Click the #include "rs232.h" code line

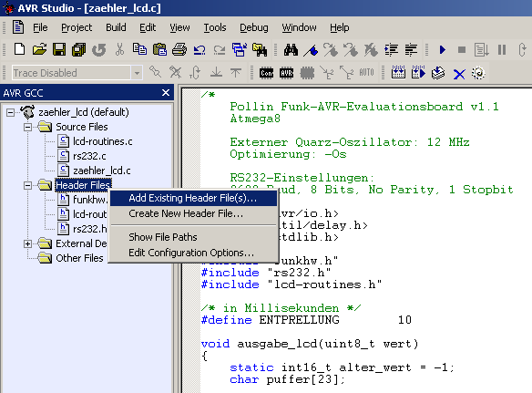point(266,273)
